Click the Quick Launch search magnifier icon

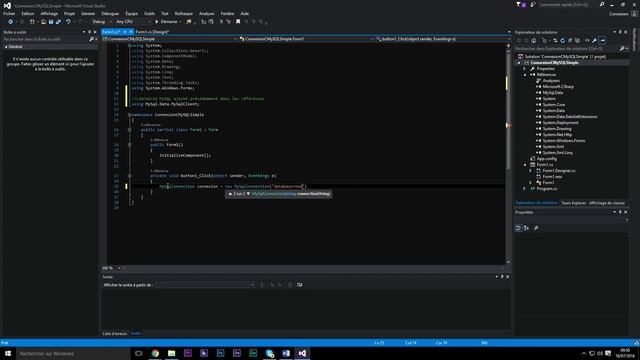point(602,4)
